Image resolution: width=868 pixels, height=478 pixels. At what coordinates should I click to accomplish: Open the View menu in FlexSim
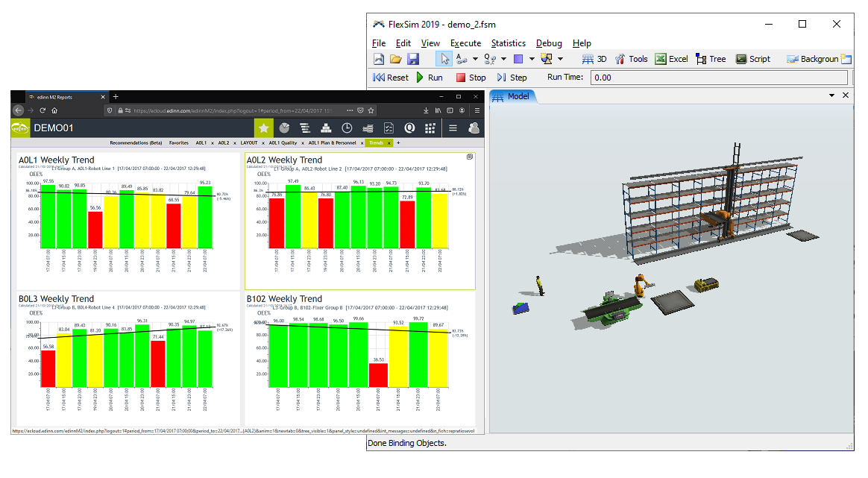point(430,43)
